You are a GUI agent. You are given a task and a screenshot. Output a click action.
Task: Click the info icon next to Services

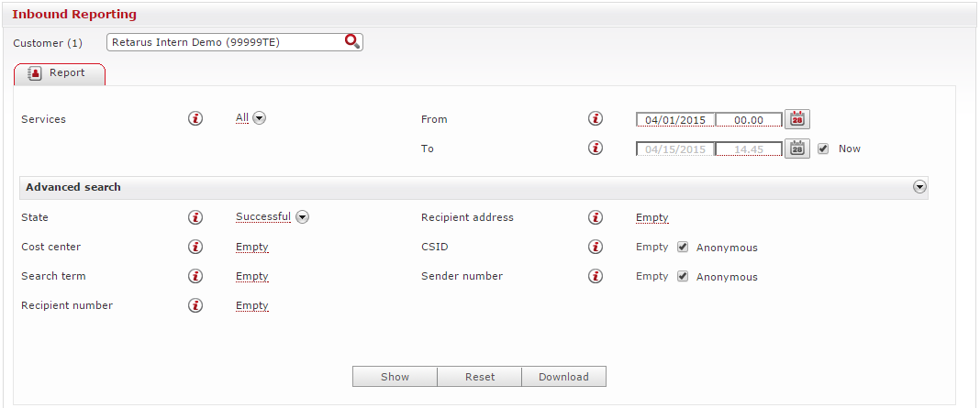(195, 119)
